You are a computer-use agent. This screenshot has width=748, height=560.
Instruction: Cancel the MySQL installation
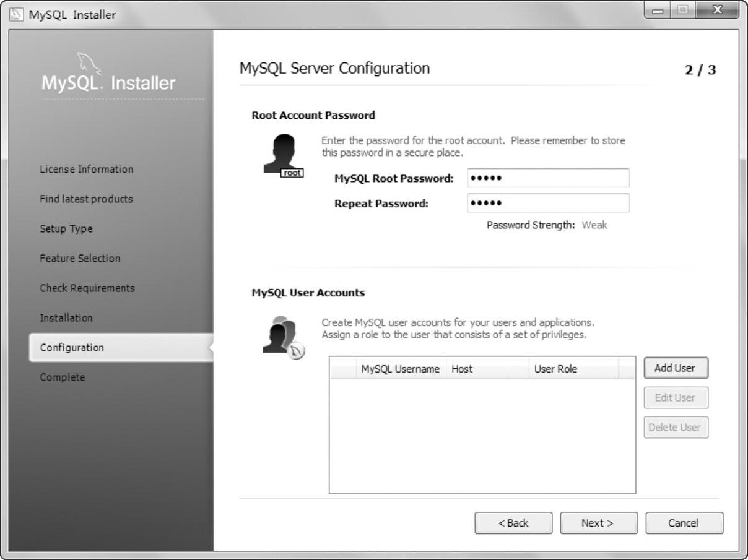pos(684,523)
